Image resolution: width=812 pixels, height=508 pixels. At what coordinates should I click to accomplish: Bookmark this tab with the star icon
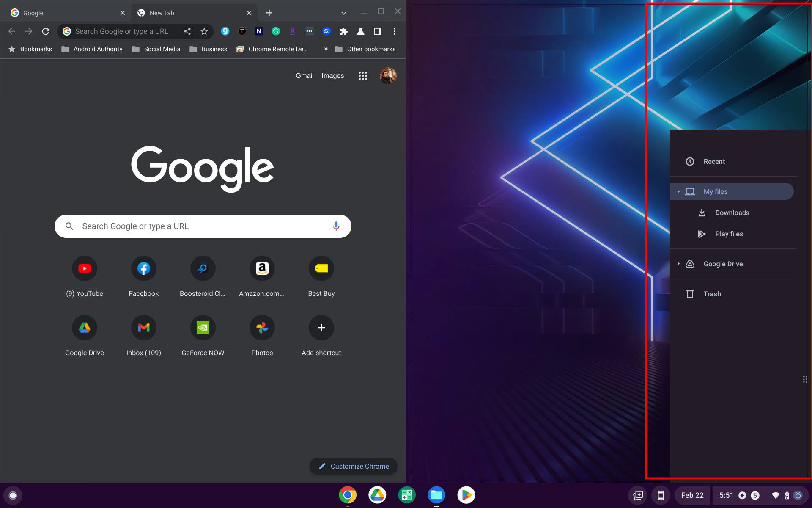pos(204,31)
